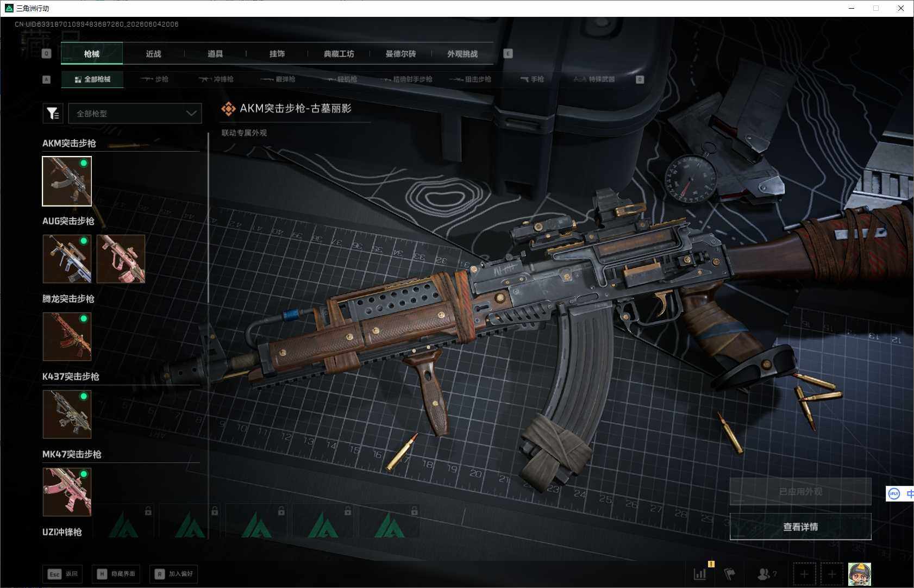Click the CN UID text at top
This screenshot has height=588, width=914.
97,24
